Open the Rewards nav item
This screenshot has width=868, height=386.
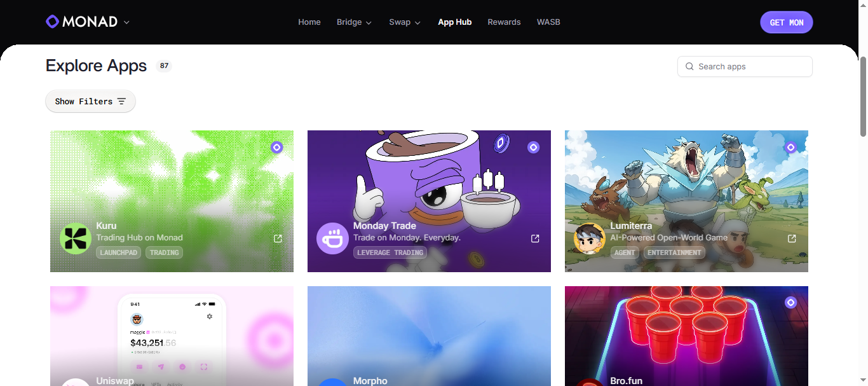click(x=504, y=22)
